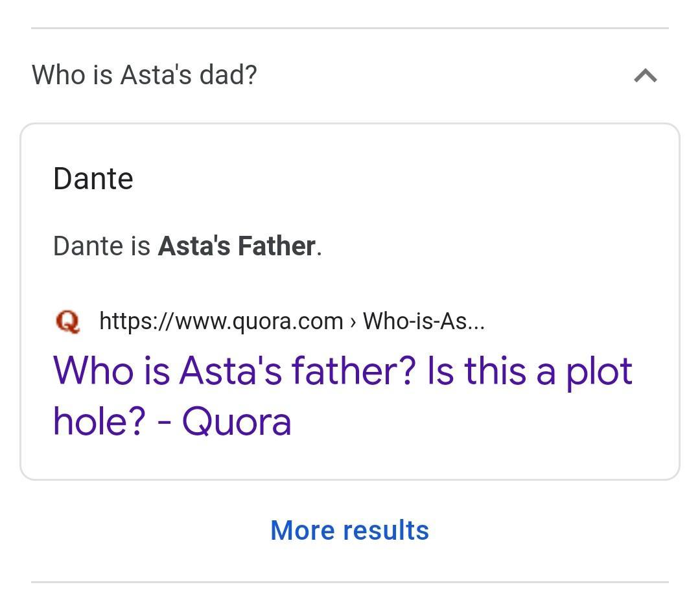Click the word "More" below the card
Screen dimensions: 700x589
coord(302,530)
